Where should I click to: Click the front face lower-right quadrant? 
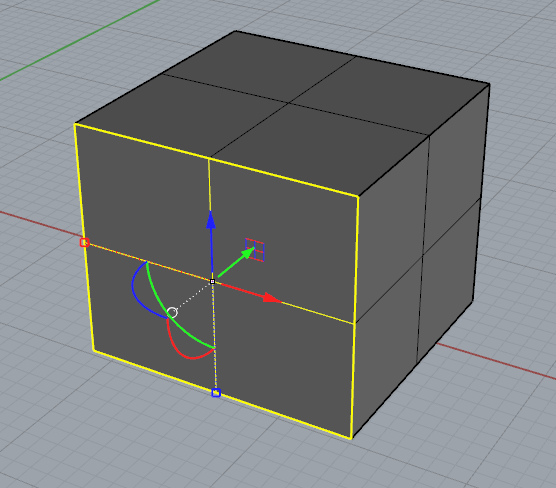[x=284, y=358]
